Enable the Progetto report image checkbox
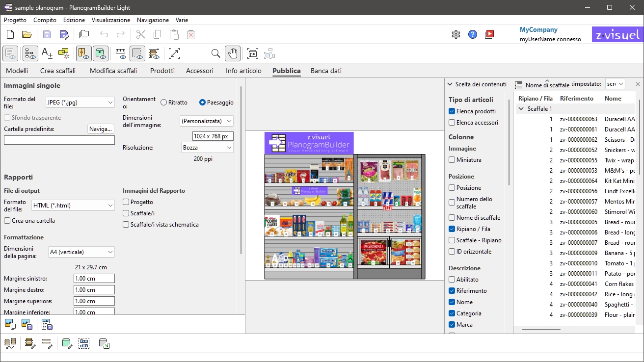644x362 pixels. [x=126, y=202]
